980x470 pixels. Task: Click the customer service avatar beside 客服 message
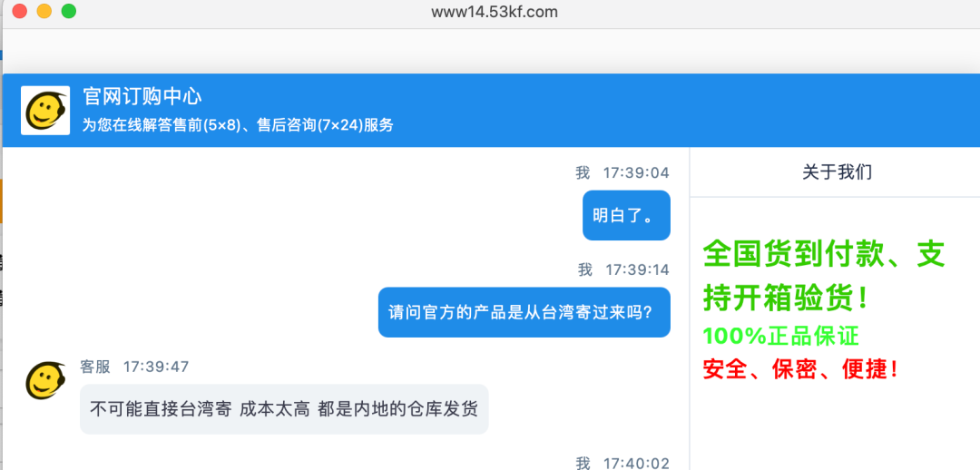[45, 380]
